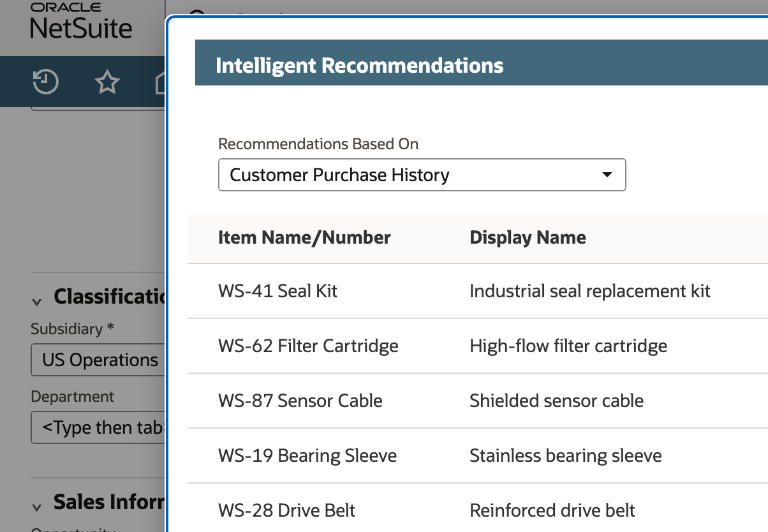Sort by Item Name/Number column header
The height and width of the screenshot is (532, 768).
[x=304, y=237]
